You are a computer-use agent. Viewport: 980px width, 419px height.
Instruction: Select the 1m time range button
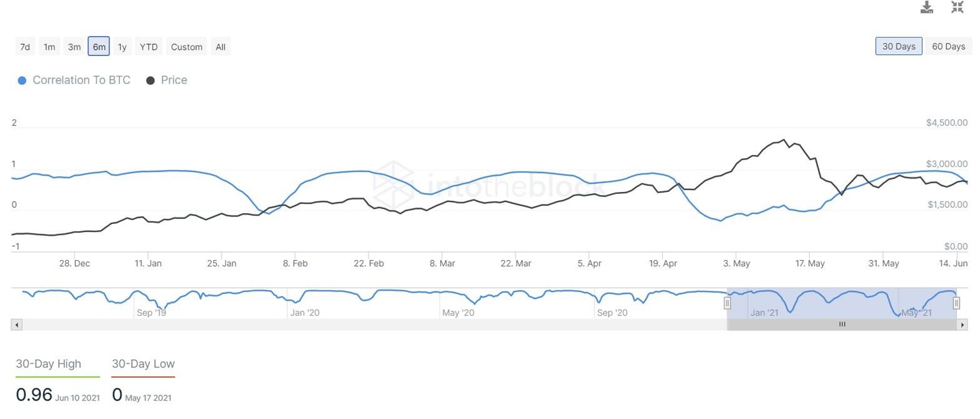49,46
